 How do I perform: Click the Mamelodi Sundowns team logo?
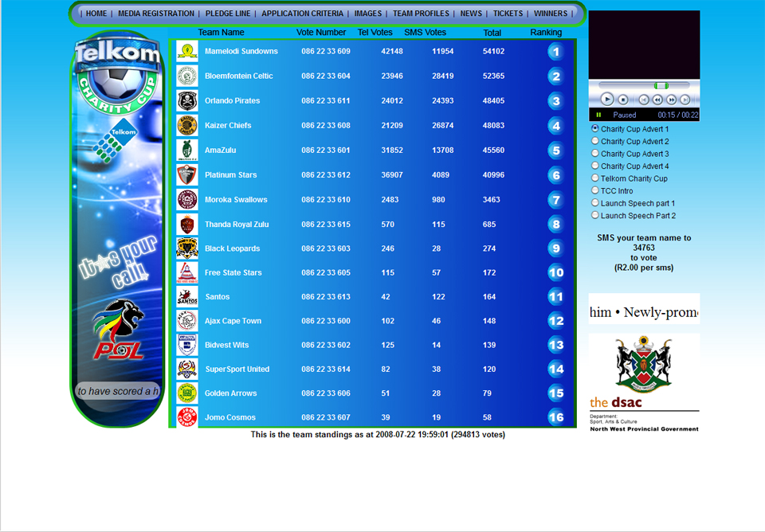(186, 51)
